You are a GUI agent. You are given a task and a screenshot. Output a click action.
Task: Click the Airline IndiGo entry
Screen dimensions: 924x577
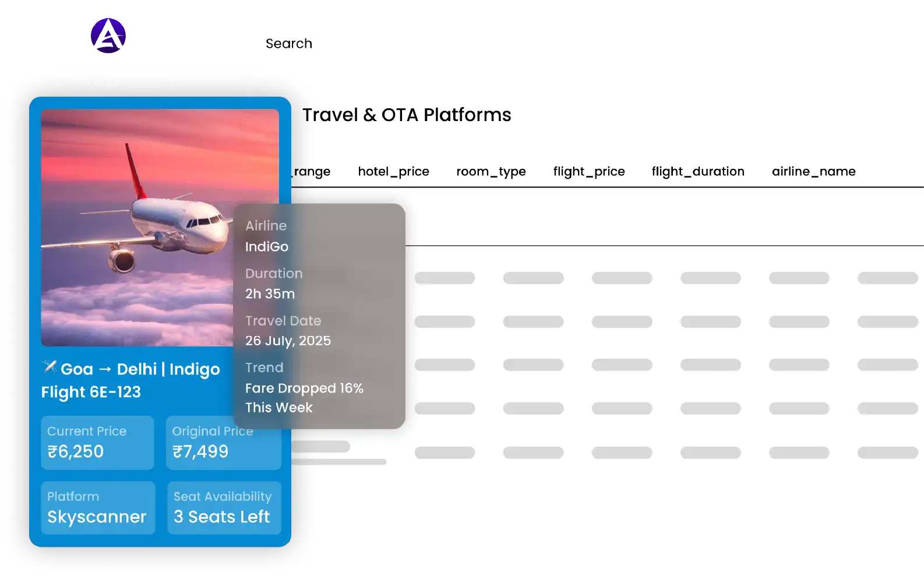(267, 236)
